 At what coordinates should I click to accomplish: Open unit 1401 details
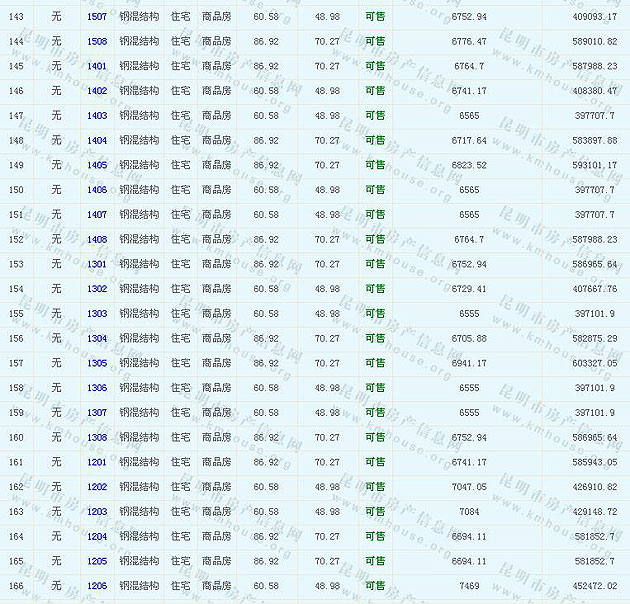(97, 66)
